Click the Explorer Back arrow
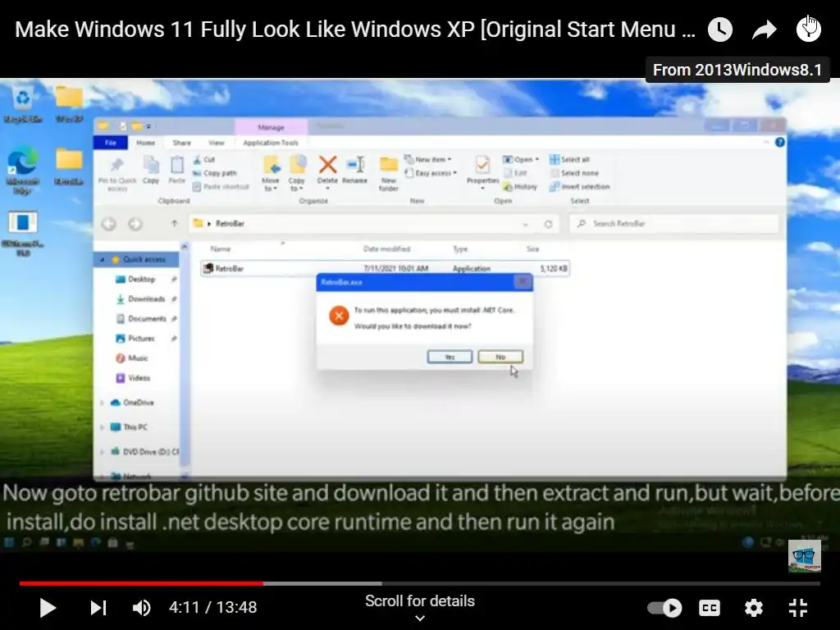The image size is (840, 630). (x=109, y=224)
